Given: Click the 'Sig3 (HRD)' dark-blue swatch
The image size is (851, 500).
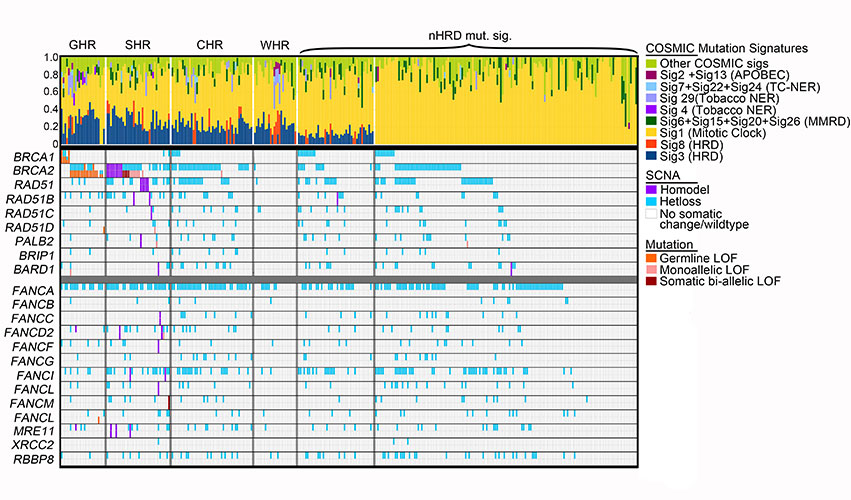Looking at the screenshot, I should pyautogui.click(x=651, y=156).
